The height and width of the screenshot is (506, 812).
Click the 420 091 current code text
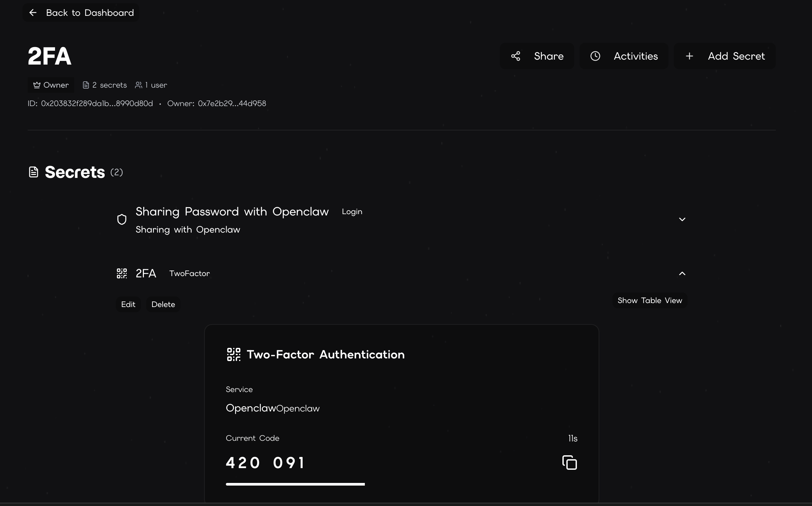265,463
